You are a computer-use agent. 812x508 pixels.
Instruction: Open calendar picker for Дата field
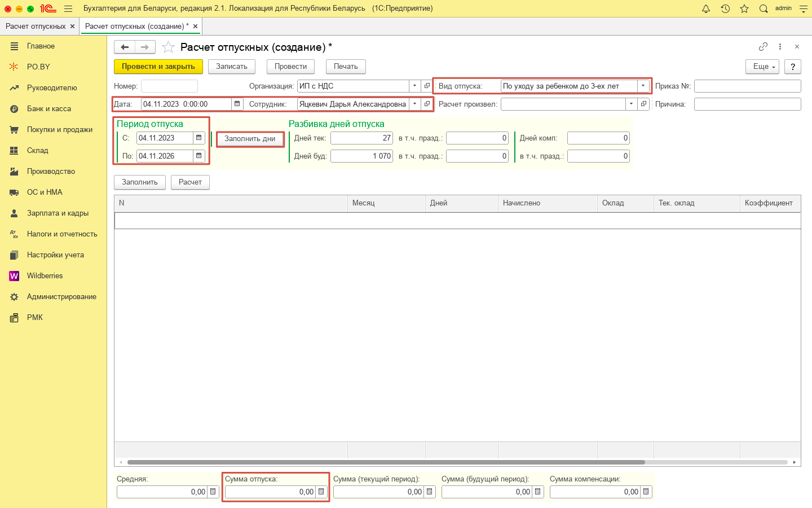pyautogui.click(x=237, y=104)
